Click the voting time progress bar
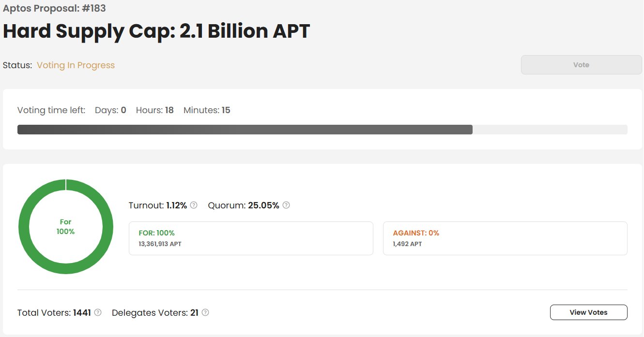This screenshot has height=337, width=644. [322, 130]
